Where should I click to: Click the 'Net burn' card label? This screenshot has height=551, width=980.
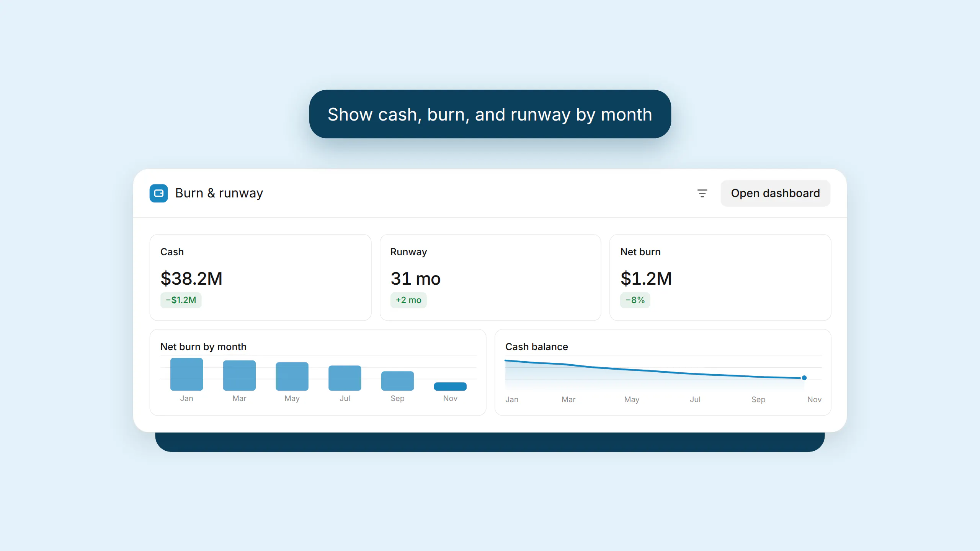coord(640,252)
